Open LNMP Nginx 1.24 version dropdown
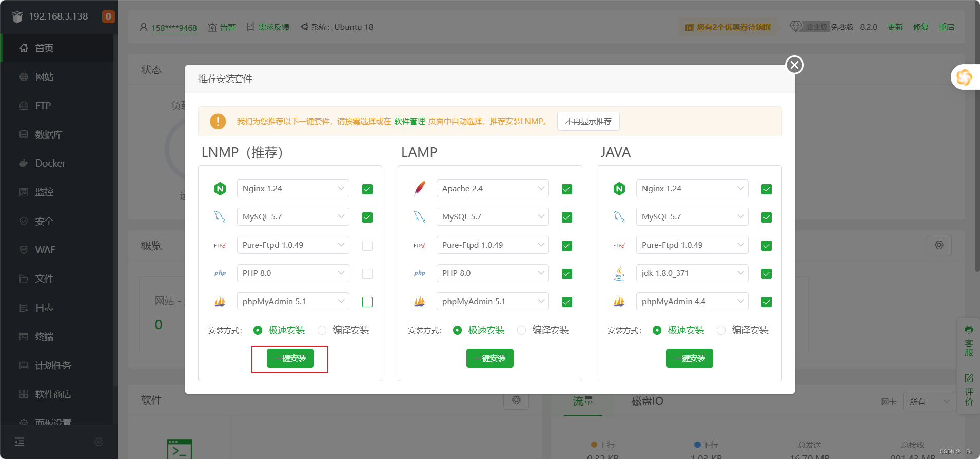The image size is (980, 459). pos(293,189)
